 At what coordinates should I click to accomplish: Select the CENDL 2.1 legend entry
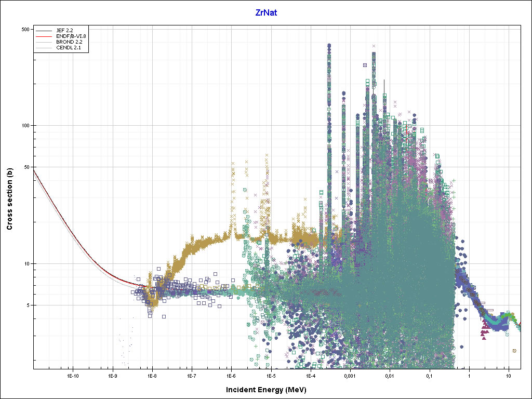[x=68, y=48]
